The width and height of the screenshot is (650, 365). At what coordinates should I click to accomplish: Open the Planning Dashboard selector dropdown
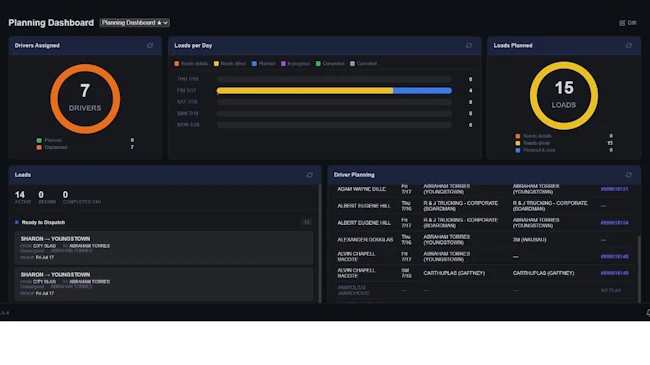(x=135, y=23)
